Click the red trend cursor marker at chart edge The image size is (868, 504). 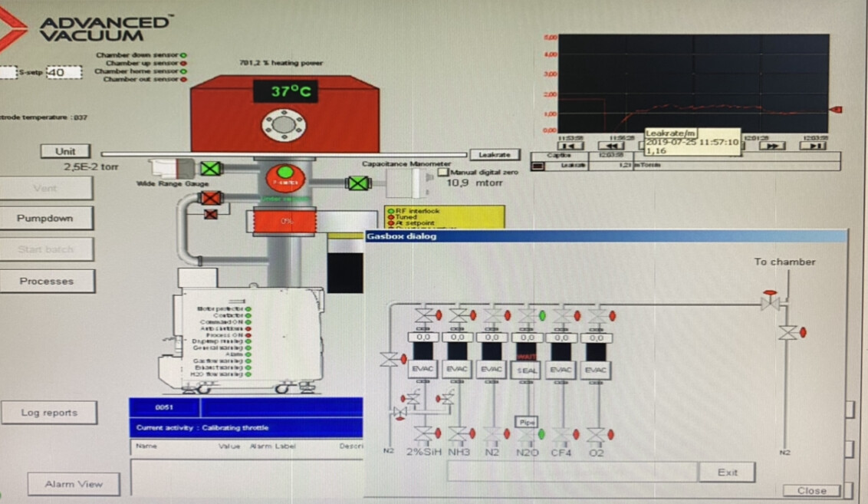click(836, 110)
